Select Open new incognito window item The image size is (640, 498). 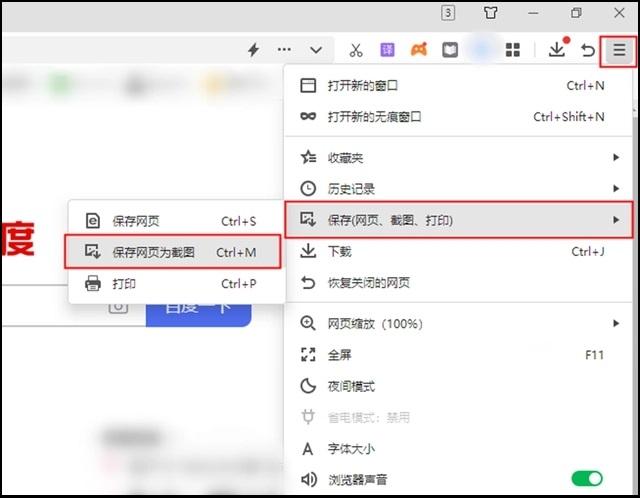(x=458, y=117)
